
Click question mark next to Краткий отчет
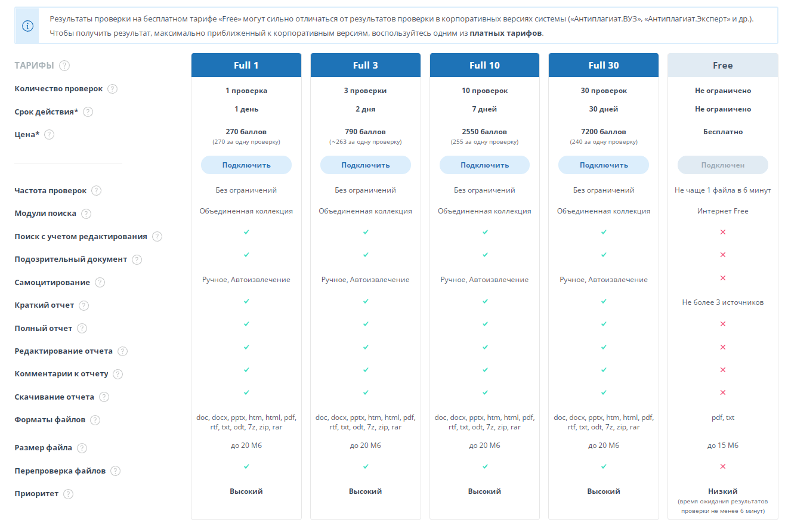84,305
